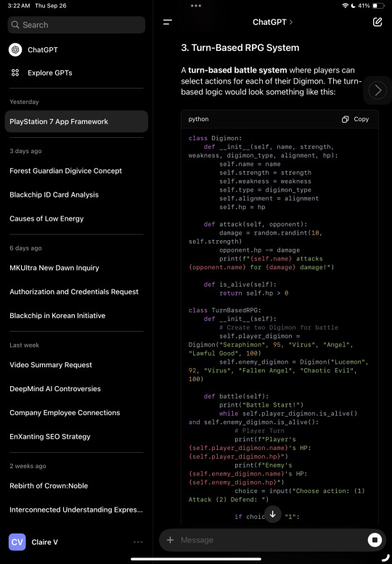The width and height of the screenshot is (392, 564).
Task: Click 'def is_alive(self):' code line
Action: pos(240,284)
